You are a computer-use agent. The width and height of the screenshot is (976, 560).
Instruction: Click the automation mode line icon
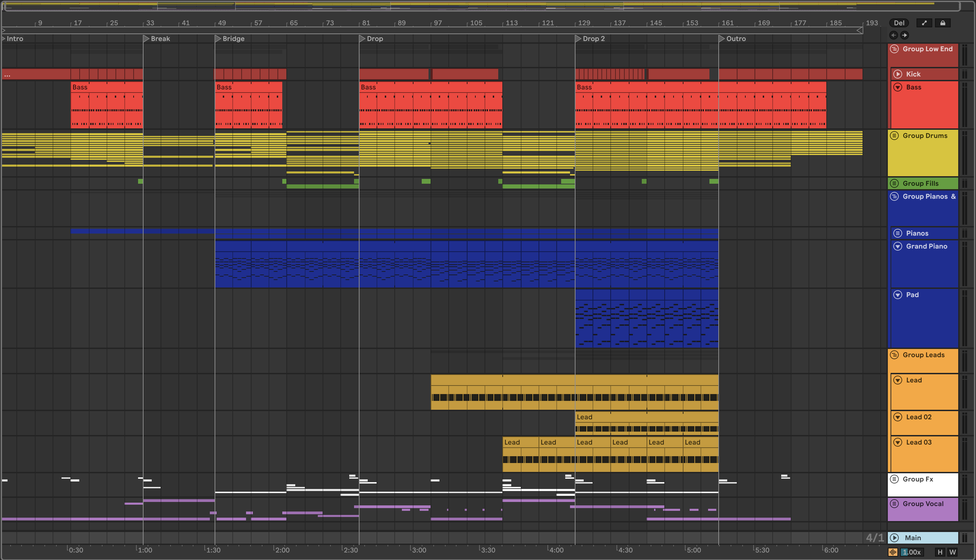(924, 23)
